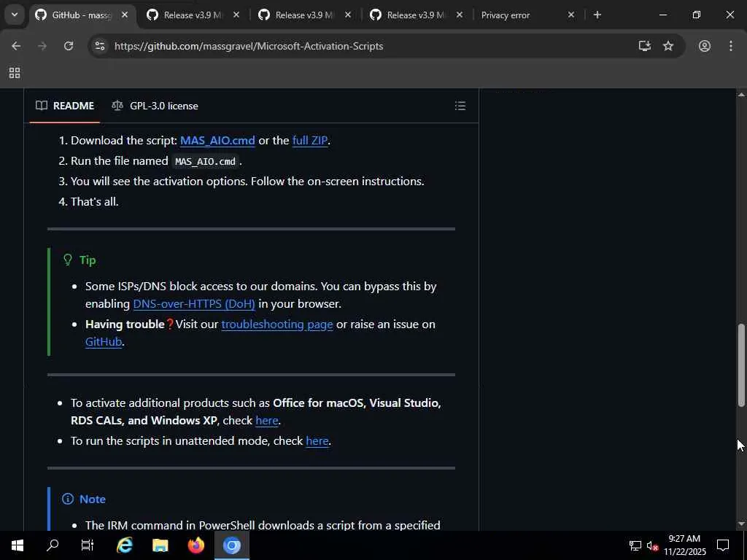The height and width of the screenshot is (560, 747).
Task: Switch to the GitHub massgravel tab
Action: coord(81,15)
